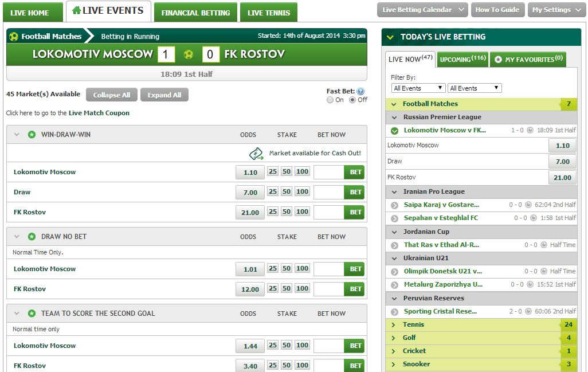Turn Fast Bet Off
Screen dimensions: 588x372
pyautogui.click(x=352, y=100)
